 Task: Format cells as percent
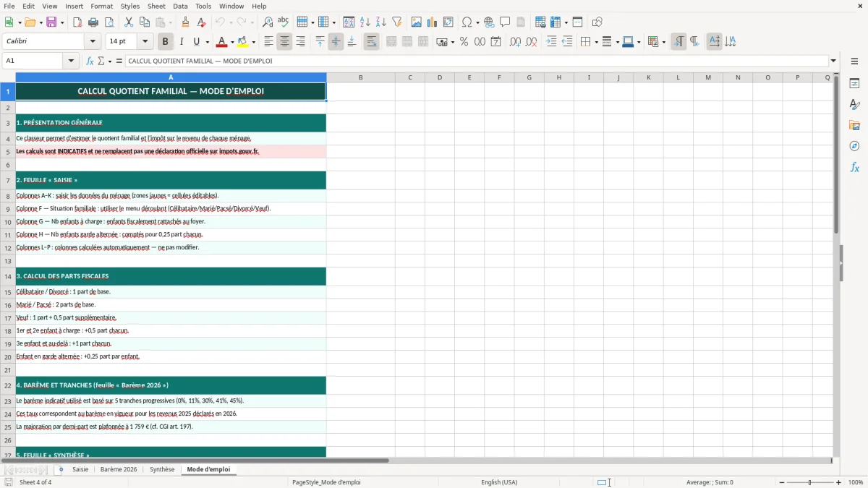point(464,42)
